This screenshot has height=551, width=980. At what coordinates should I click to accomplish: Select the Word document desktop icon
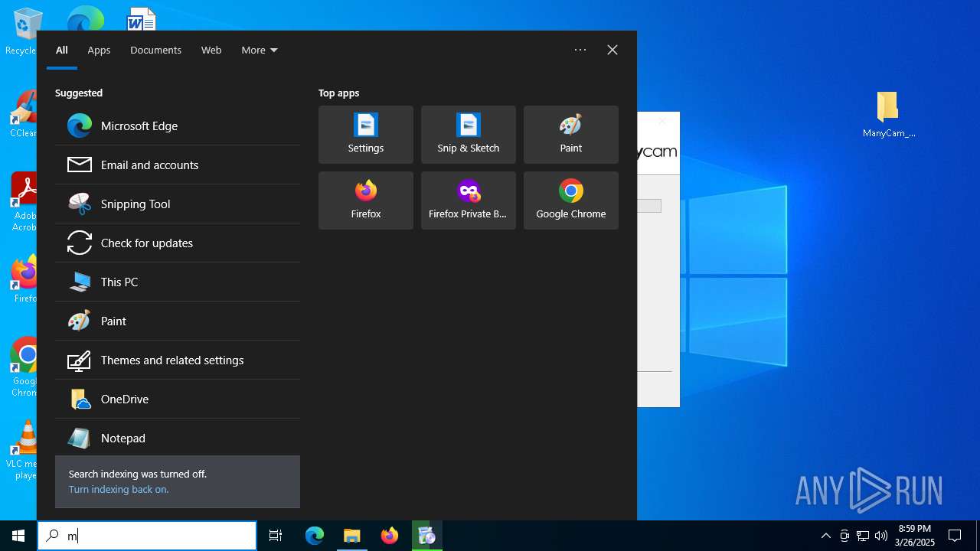(142, 18)
